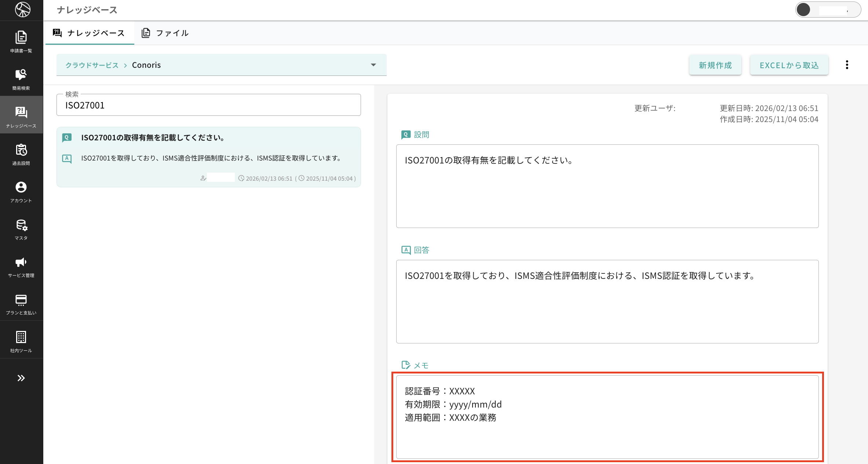Viewport: 868px width, 464px height.
Task: Open 申請書一覧 sidebar icon
Action: pyautogui.click(x=21, y=41)
